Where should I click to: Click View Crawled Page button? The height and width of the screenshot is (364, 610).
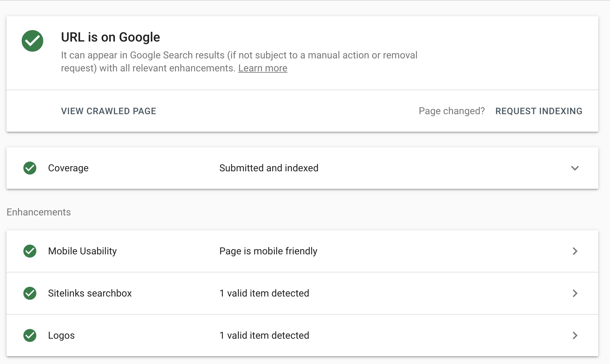point(109,111)
